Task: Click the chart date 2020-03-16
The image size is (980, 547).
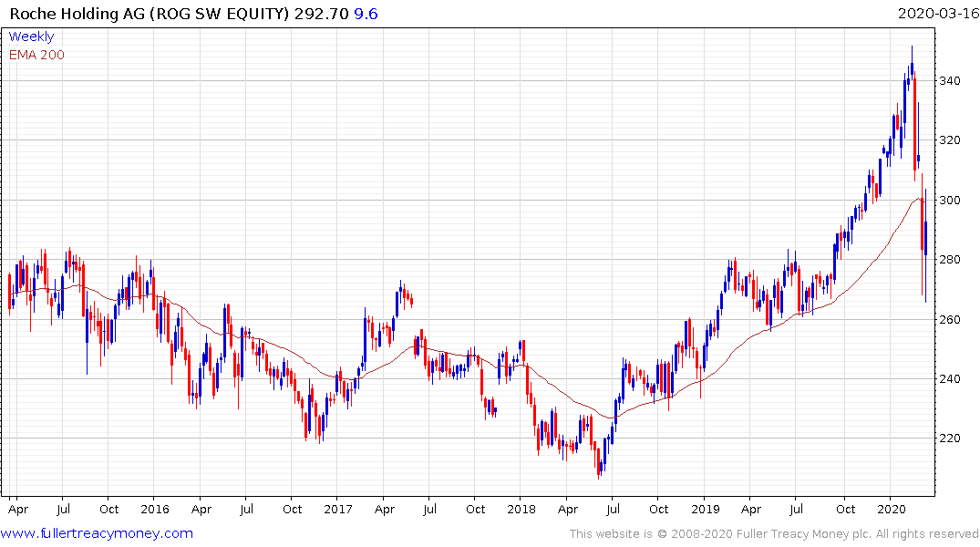Action: point(937,13)
